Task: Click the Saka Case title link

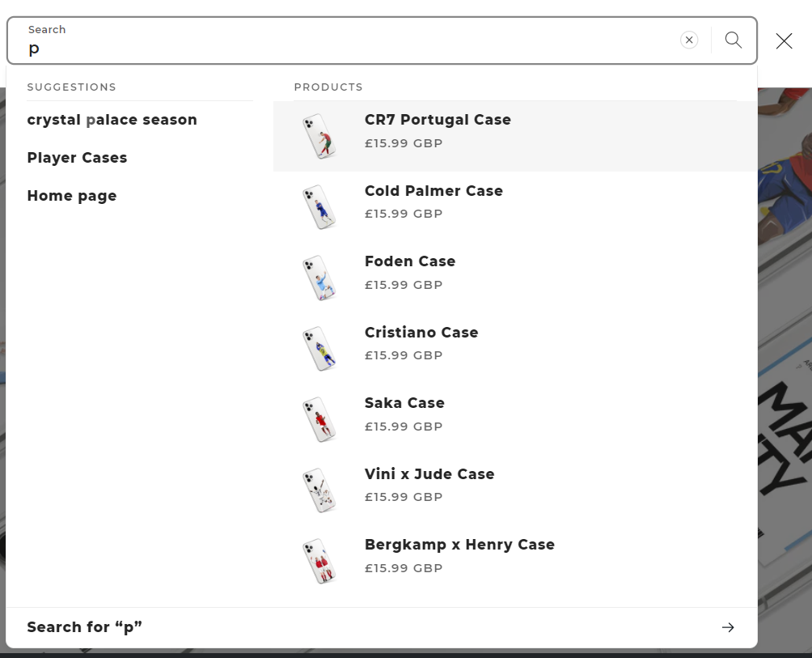Action: pos(404,403)
